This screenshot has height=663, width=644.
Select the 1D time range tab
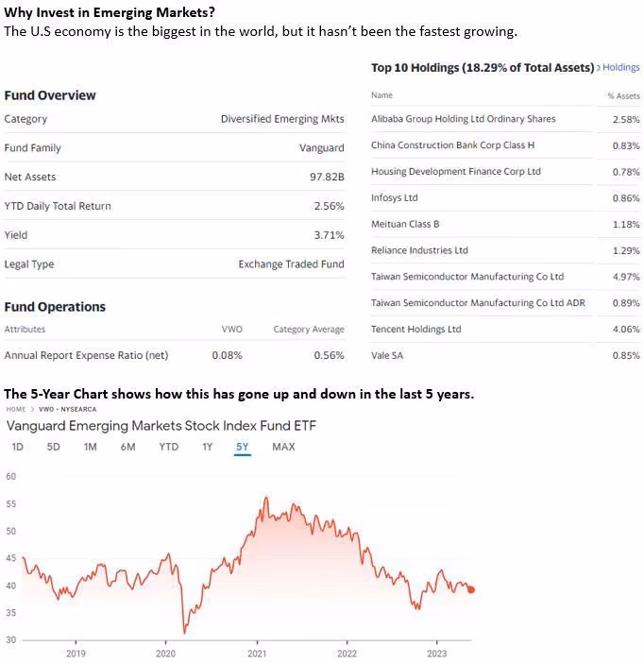click(17, 447)
